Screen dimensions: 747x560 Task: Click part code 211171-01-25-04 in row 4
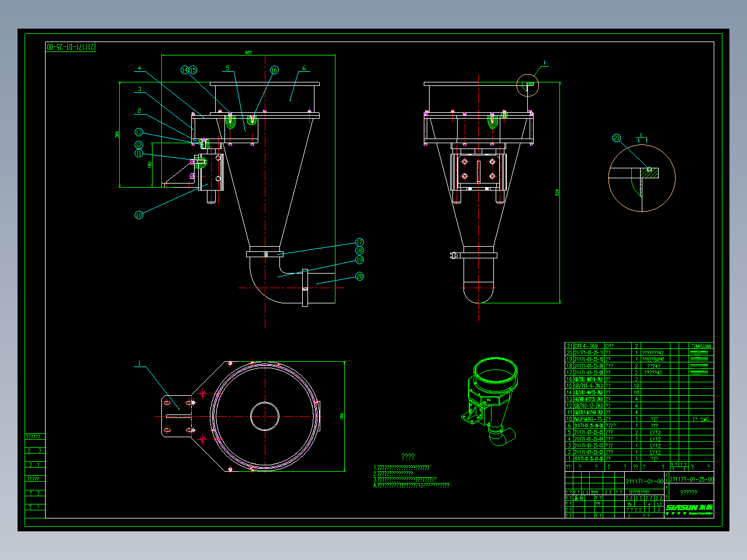pyautogui.click(x=589, y=439)
